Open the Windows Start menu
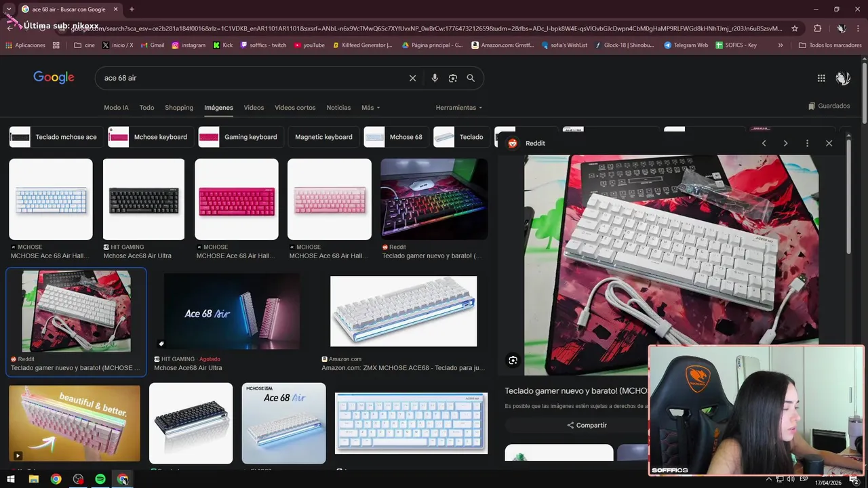Viewport: 868px width, 488px height. click(11, 479)
